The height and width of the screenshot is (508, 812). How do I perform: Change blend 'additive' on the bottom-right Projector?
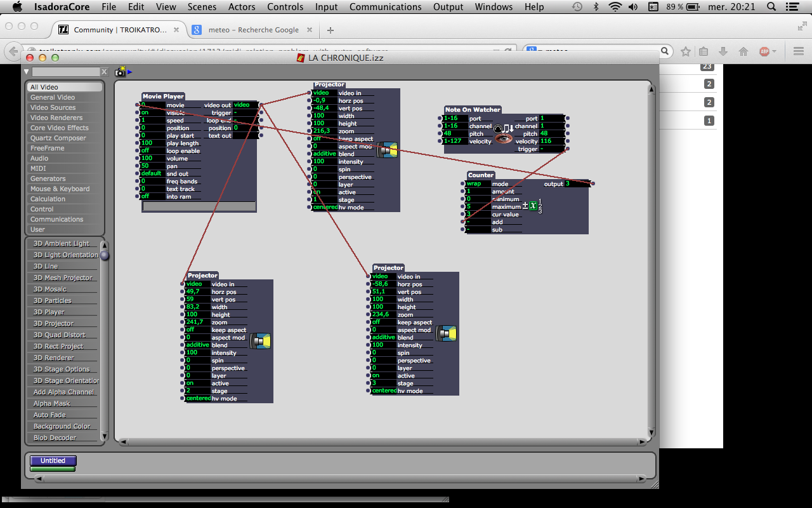click(x=384, y=338)
